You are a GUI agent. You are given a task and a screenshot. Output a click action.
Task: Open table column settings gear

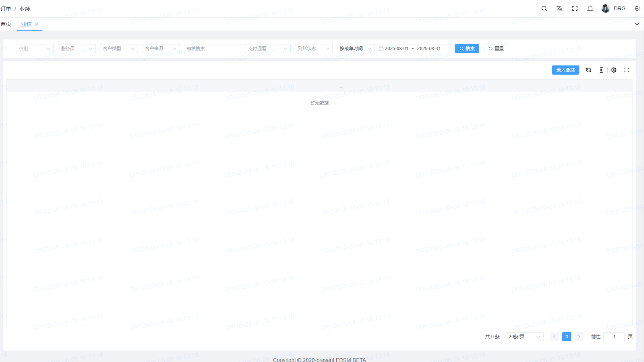[614, 70]
